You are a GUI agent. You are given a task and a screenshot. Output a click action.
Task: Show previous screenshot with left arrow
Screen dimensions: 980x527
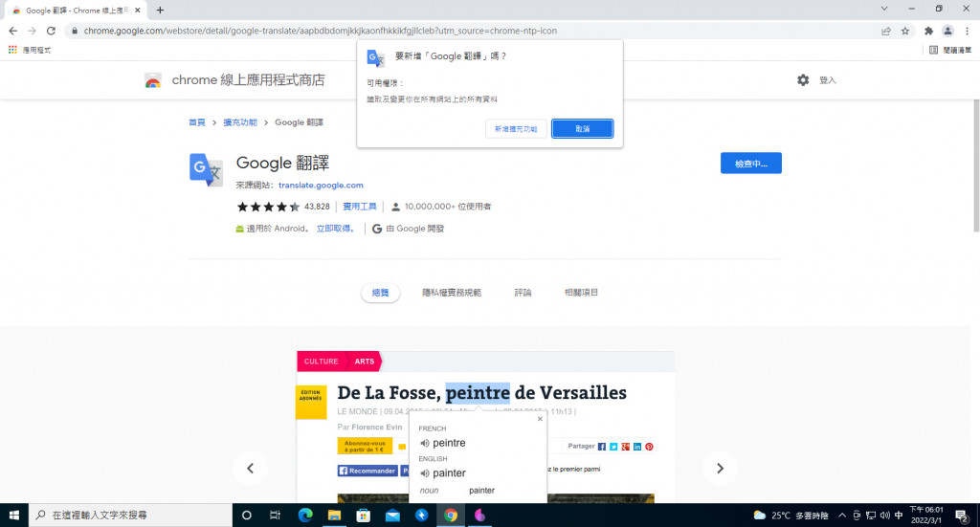coord(250,469)
